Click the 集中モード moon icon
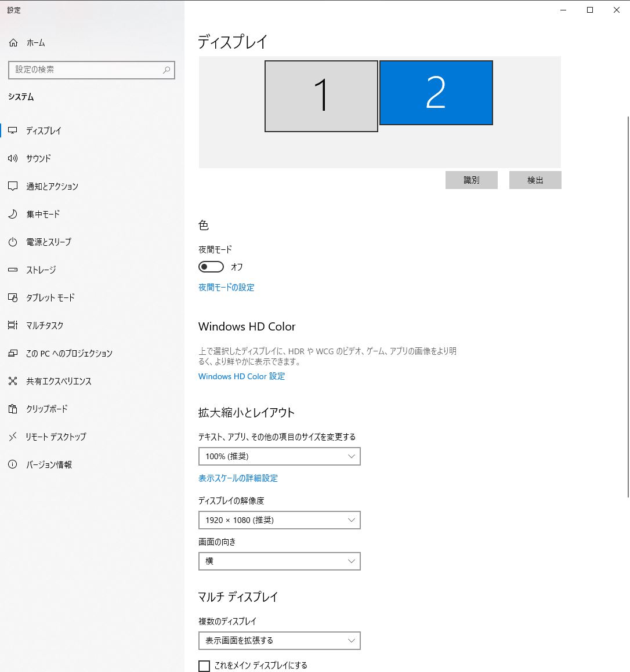 click(13, 214)
